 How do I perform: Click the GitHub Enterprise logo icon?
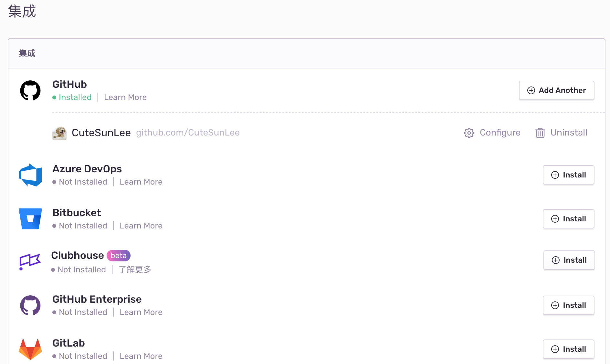click(x=30, y=305)
